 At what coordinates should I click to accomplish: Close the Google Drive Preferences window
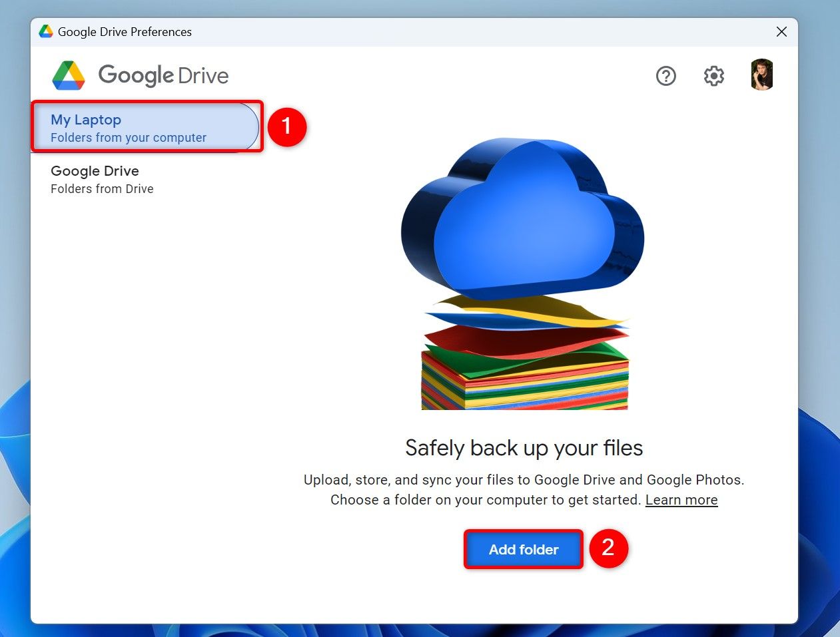[781, 32]
